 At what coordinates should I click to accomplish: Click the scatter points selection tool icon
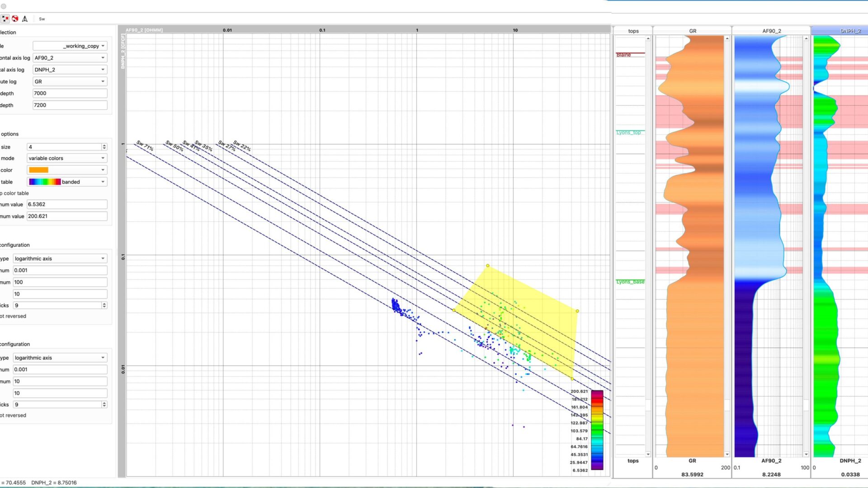5,19
